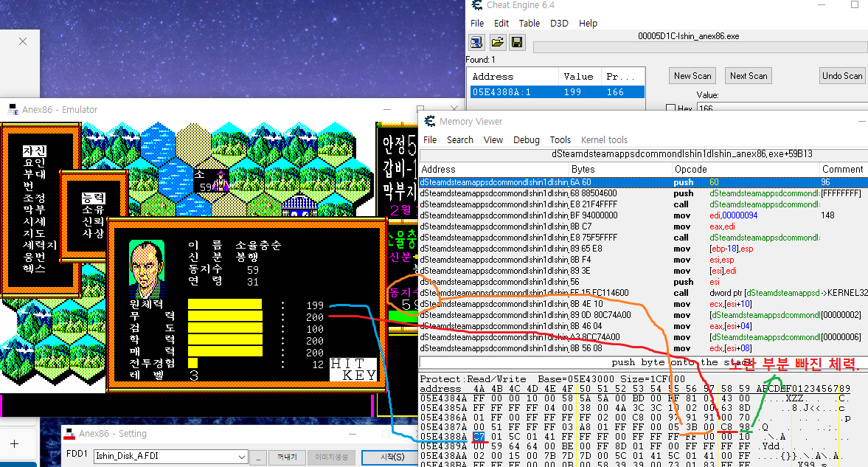
Task: Close the small window at top left
Action: point(23,41)
